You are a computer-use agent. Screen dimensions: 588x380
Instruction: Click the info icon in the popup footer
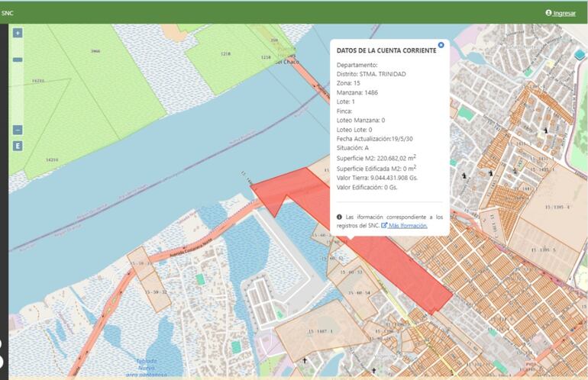pos(339,217)
